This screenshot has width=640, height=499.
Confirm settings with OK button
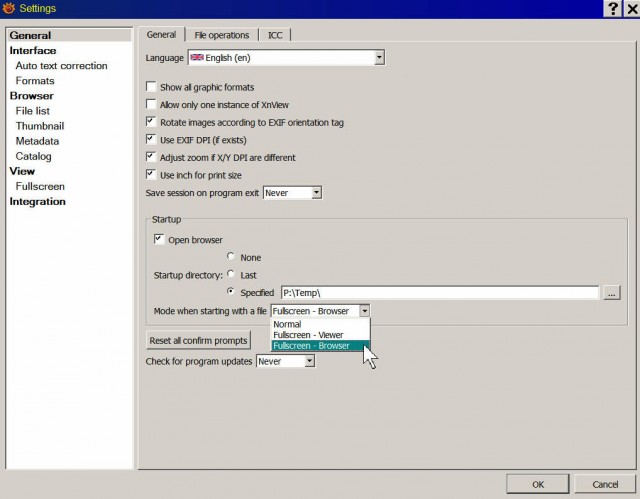(x=538, y=484)
